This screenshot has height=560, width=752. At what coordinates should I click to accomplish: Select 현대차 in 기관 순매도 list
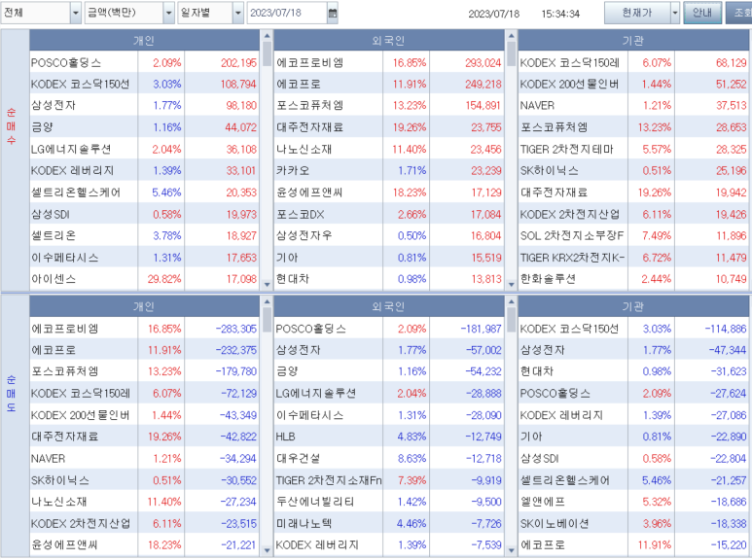tap(537, 371)
